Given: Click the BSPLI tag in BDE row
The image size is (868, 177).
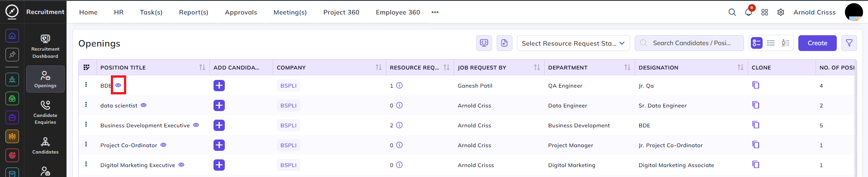Looking at the screenshot, I should 288,85.
